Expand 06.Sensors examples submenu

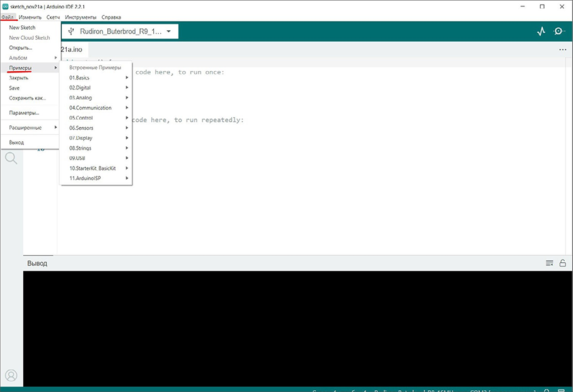point(96,128)
